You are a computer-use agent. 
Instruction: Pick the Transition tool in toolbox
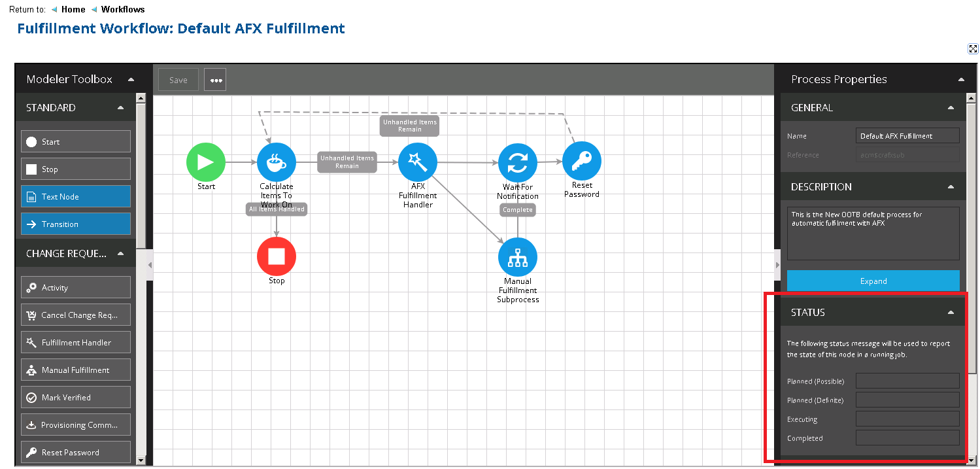click(x=76, y=224)
